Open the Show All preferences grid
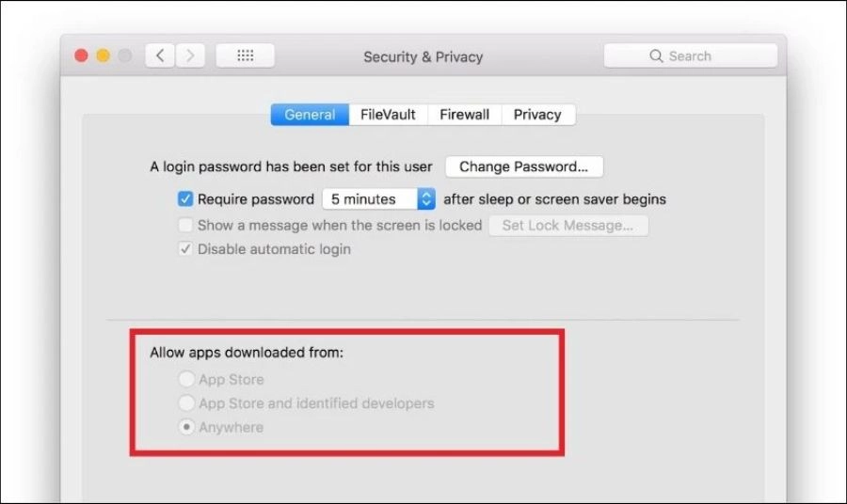Viewport: 847px width, 504px height. pyautogui.click(x=246, y=55)
